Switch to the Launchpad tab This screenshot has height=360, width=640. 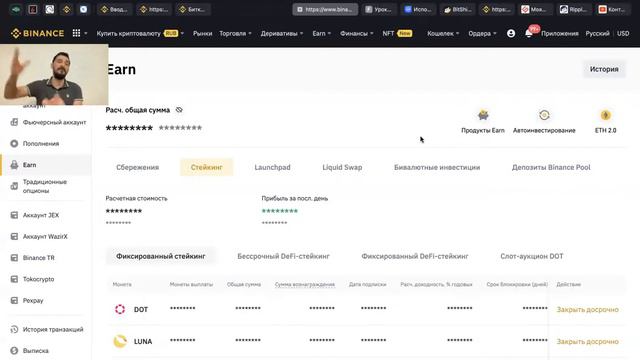(272, 167)
